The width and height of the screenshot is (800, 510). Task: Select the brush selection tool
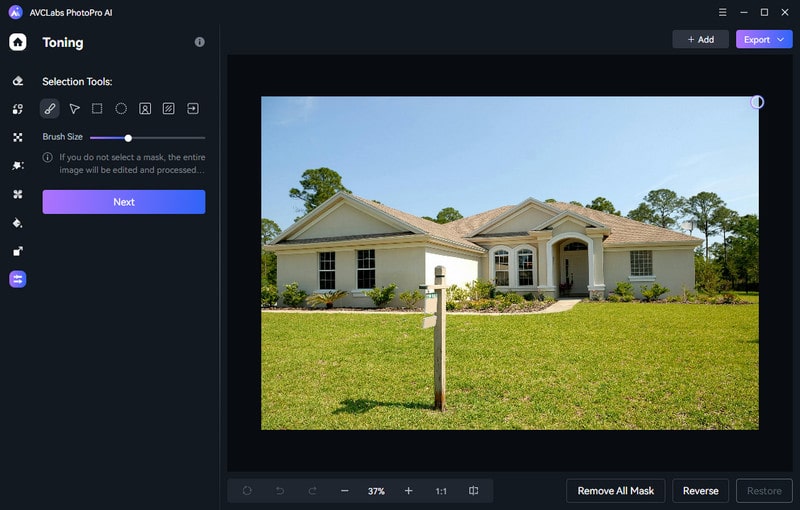[49, 108]
